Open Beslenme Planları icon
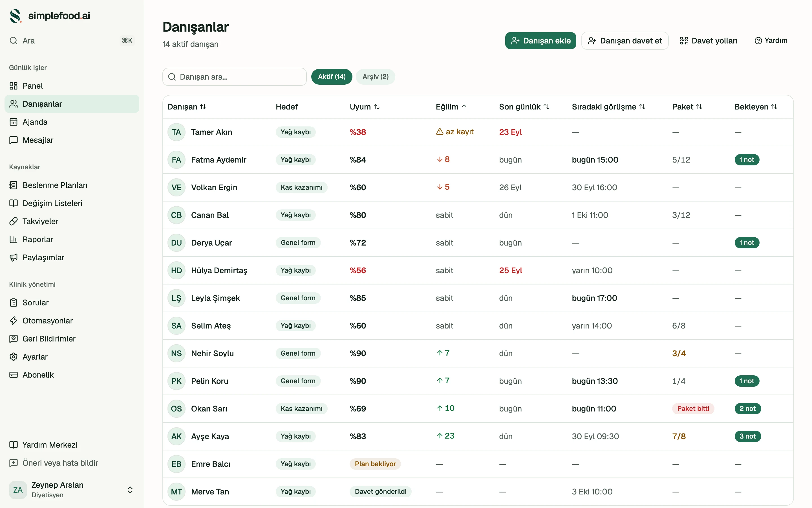This screenshot has height=508, width=812. coord(14,185)
